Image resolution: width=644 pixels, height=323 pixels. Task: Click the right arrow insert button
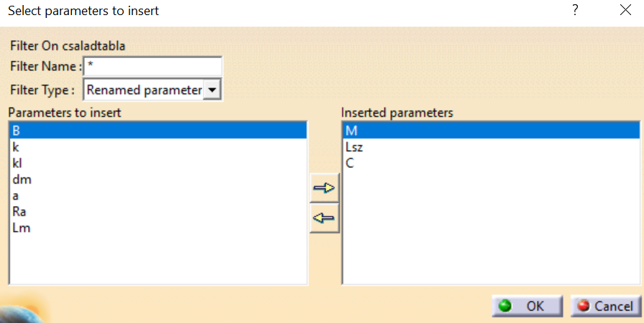[x=324, y=189]
